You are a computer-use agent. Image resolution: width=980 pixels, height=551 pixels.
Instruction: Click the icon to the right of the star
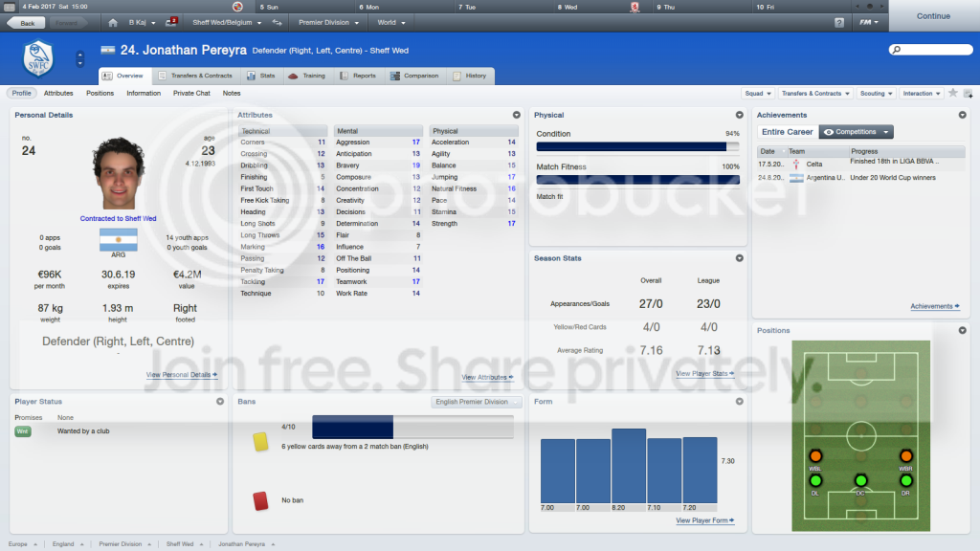(x=969, y=93)
